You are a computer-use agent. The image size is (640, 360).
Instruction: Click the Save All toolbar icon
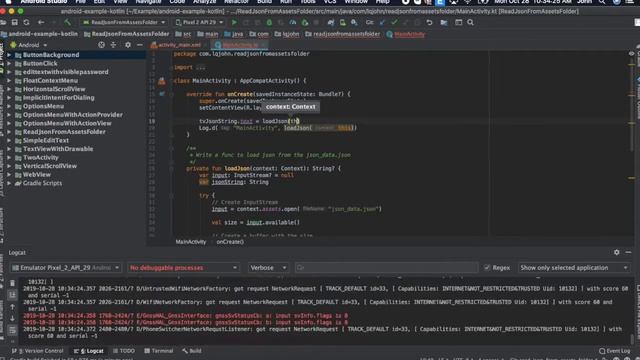click(x=15, y=22)
